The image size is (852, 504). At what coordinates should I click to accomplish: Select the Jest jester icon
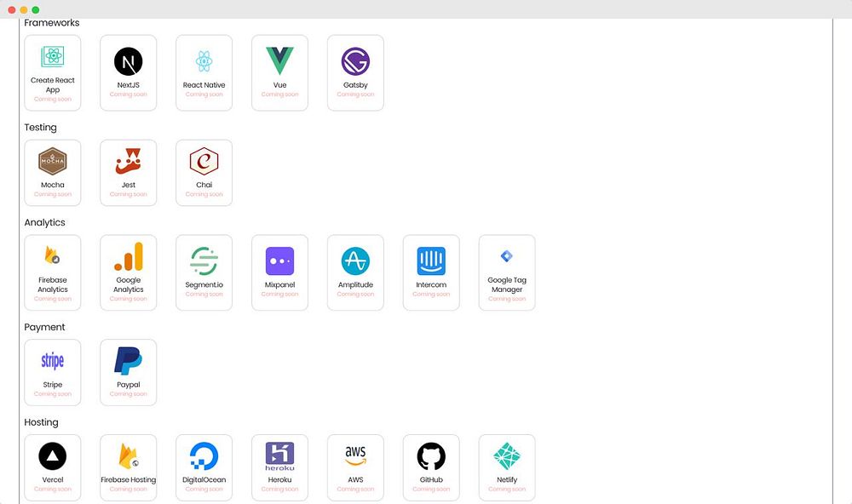[129, 161]
